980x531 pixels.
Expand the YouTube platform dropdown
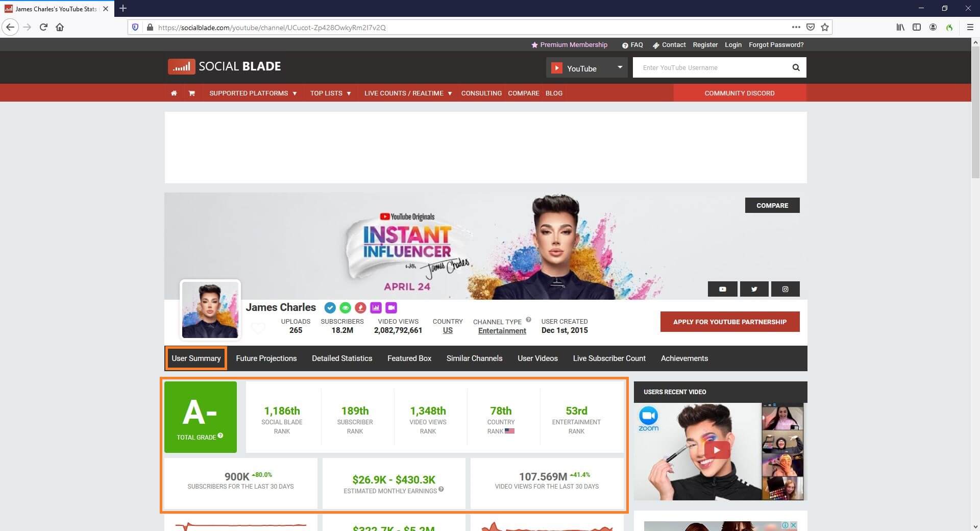click(587, 67)
